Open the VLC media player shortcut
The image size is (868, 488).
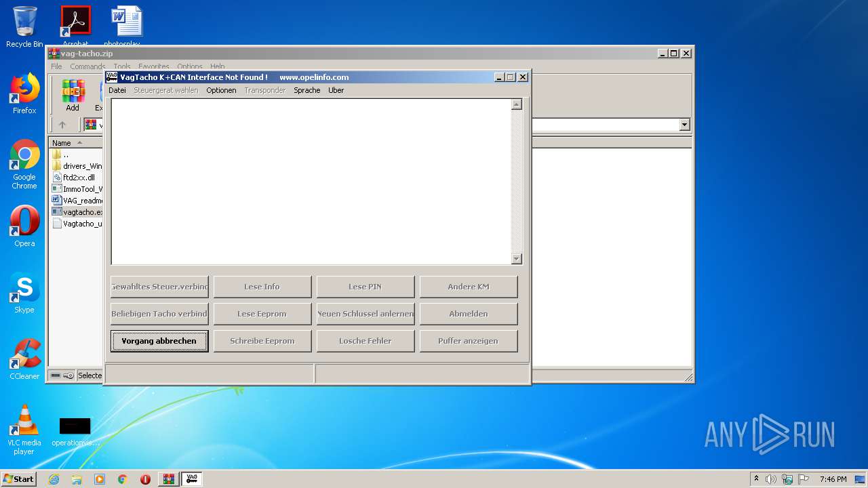24,430
